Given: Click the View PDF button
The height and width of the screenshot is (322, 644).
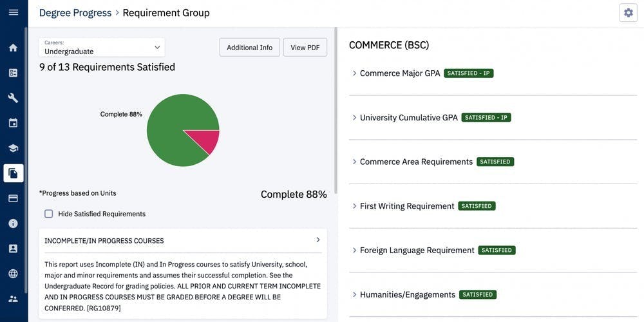Looking at the screenshot, I should [305, 48].
